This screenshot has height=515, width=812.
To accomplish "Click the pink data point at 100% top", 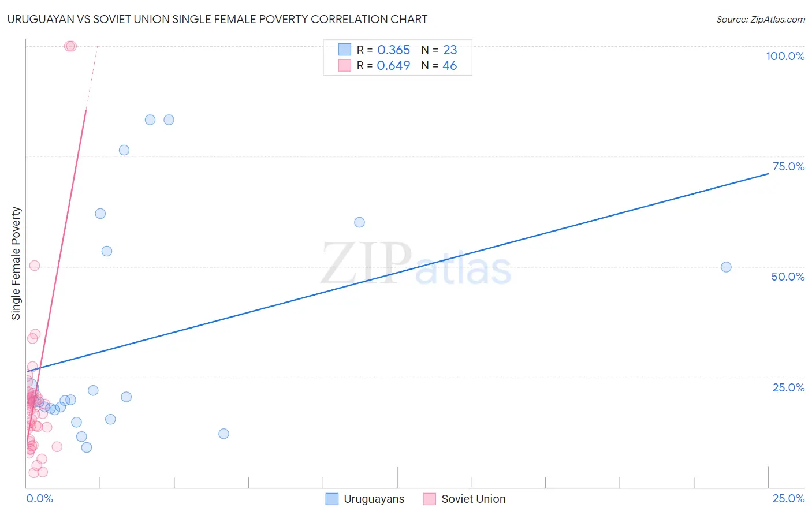I will click(x=70, y=46).
